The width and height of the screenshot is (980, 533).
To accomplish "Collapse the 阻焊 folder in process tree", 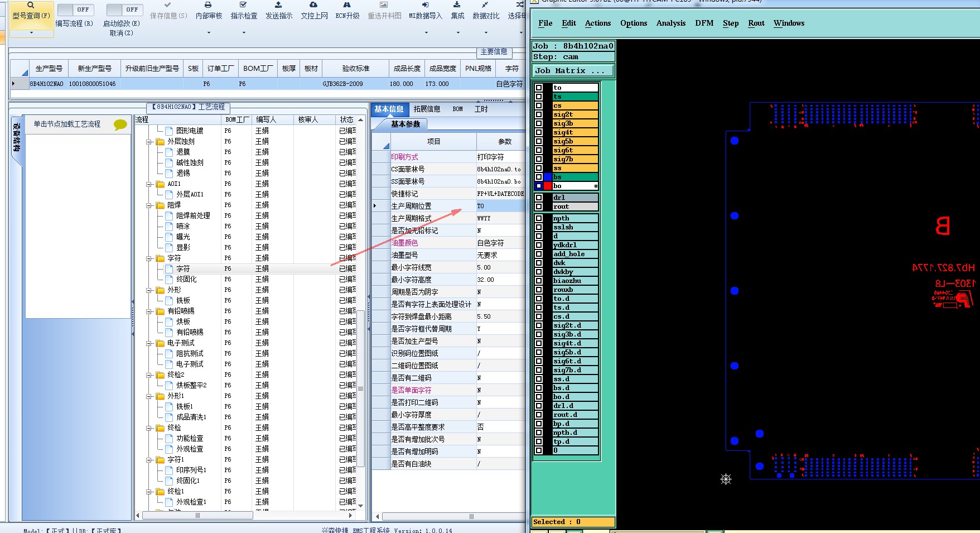I will (149, 205).
